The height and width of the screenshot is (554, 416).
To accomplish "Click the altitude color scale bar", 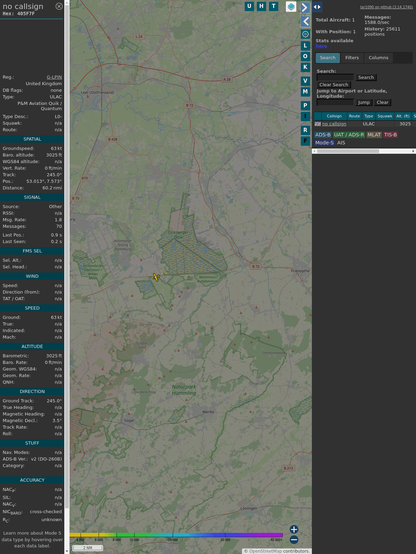I will coord(176,535).
